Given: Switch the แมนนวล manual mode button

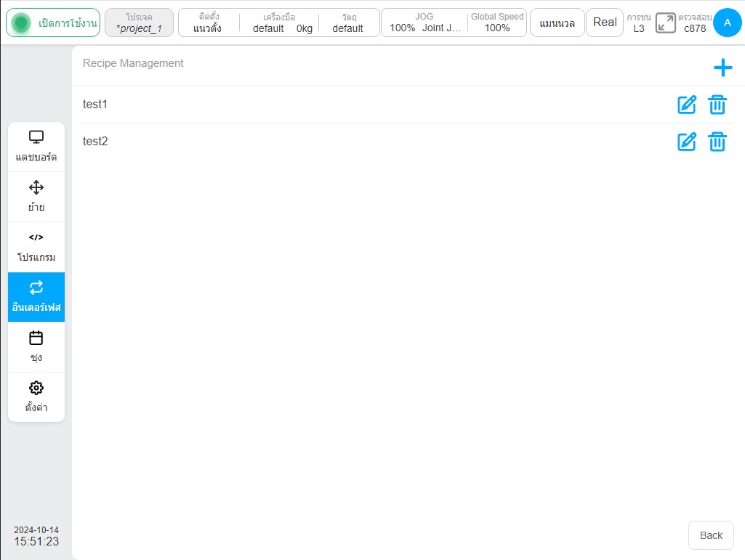Looking at the screenshot, I should point(557,23).
